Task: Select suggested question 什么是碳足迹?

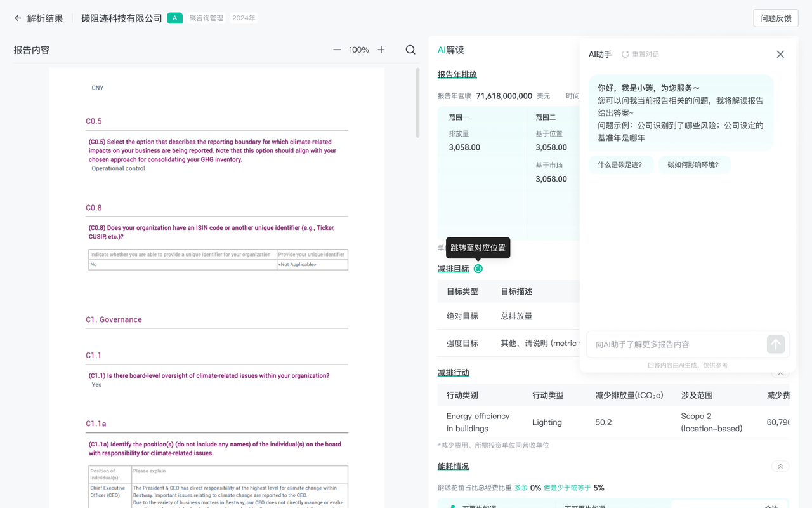Action: 620,164
